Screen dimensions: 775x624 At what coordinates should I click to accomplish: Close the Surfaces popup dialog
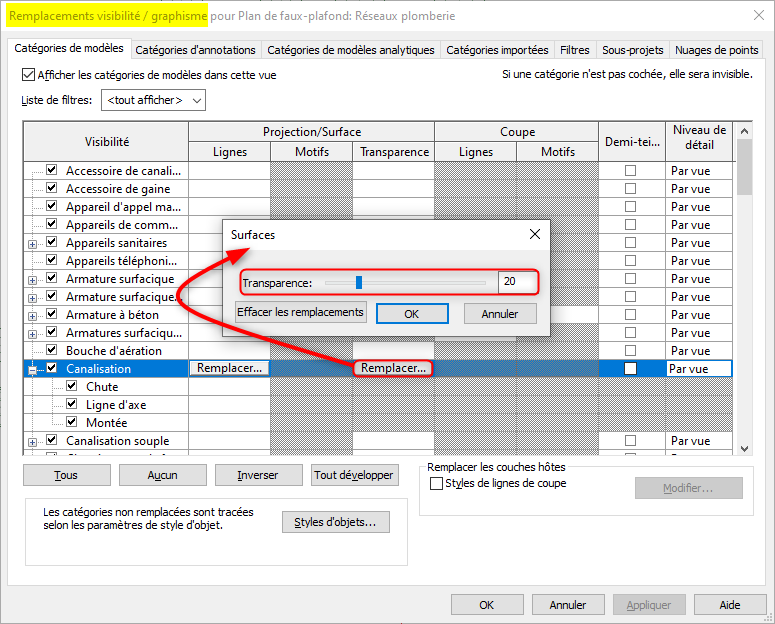click(535, 234)
